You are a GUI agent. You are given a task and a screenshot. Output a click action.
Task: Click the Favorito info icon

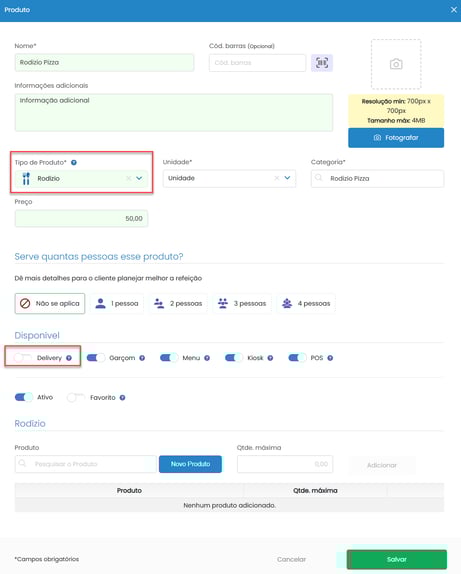point(122,398)
